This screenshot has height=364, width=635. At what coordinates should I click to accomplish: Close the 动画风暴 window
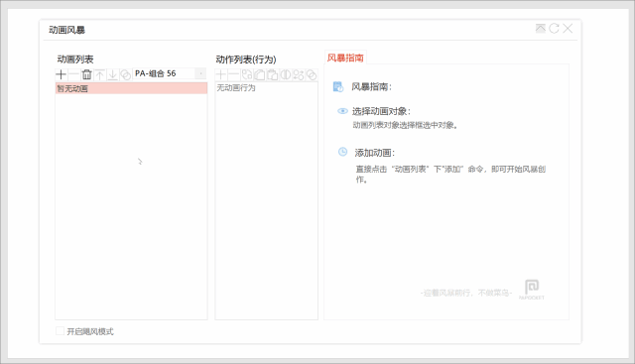click(568, 29)
